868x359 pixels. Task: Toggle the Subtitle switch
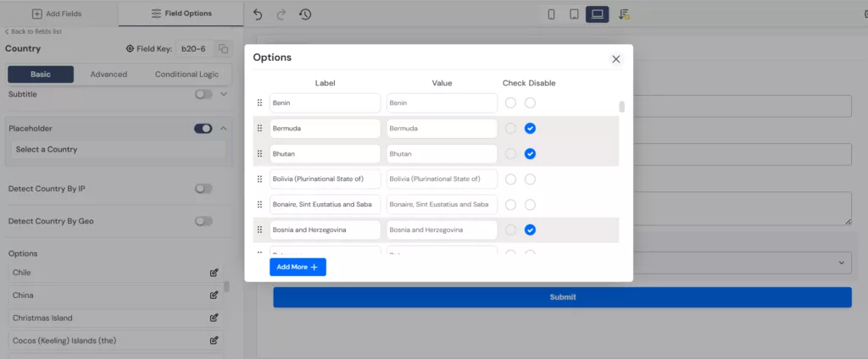(203, 95)
